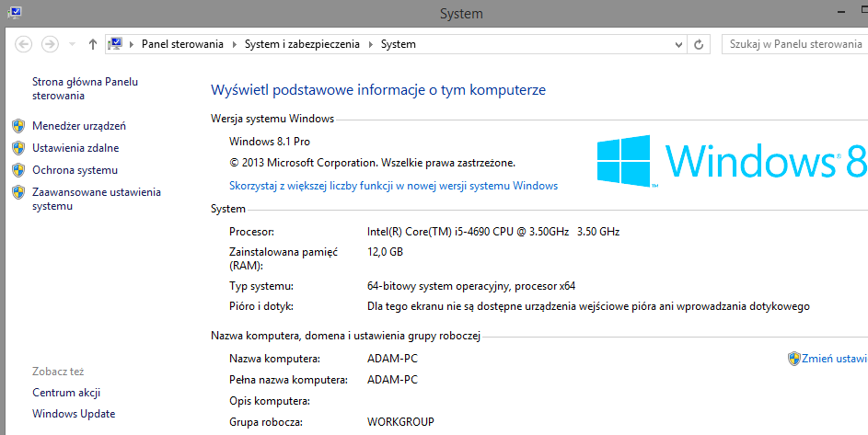Click the Windows 8.1 Pro edition text

pos(270,142)
